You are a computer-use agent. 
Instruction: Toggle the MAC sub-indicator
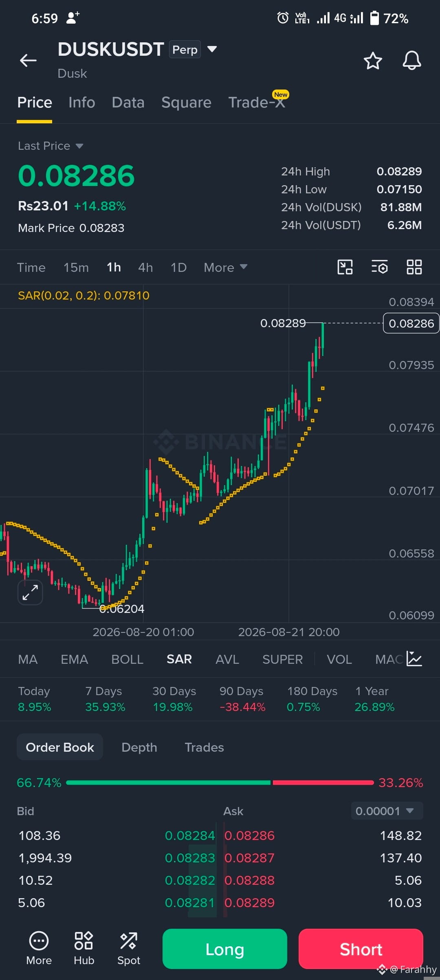click(x=389, y=659)
